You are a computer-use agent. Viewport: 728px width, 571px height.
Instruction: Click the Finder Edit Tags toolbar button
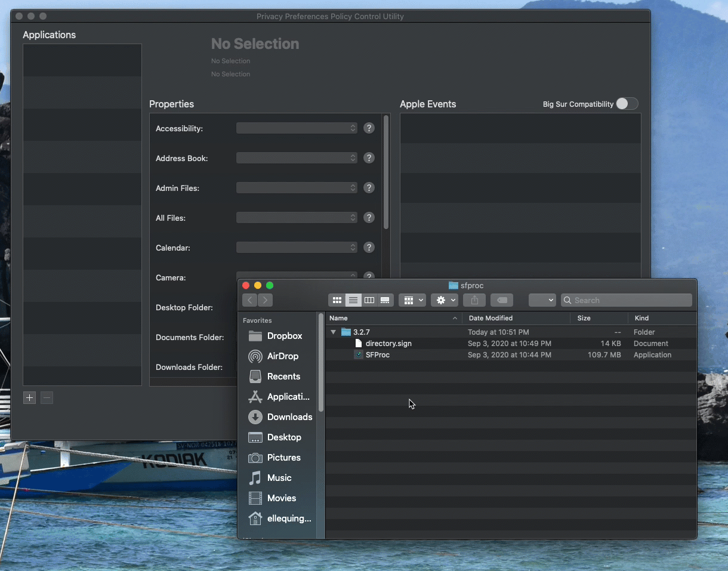click(502, 300)
